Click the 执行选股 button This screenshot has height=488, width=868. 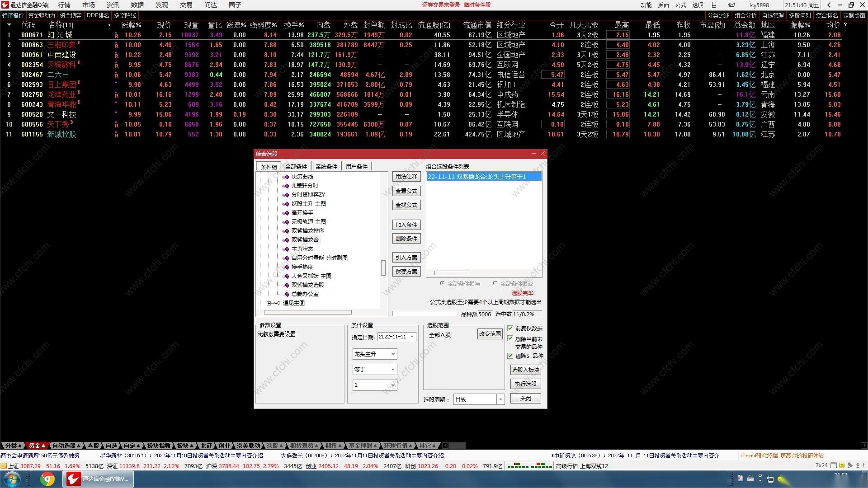[525, 384]
